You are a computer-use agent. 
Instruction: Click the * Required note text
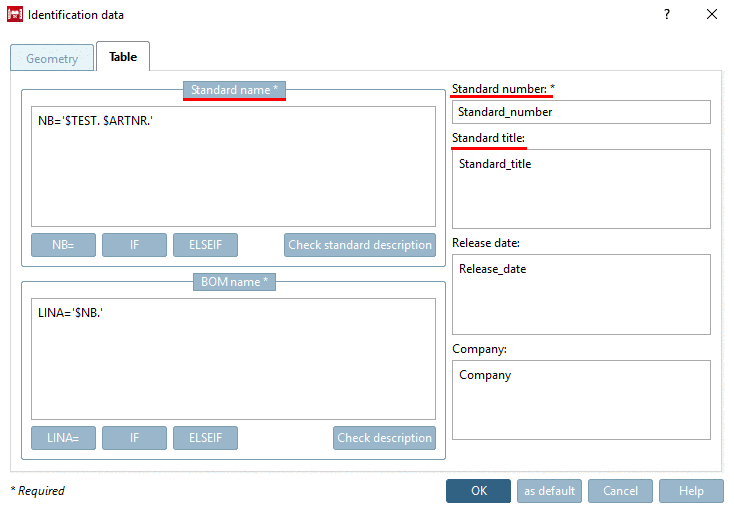[37, 491]
